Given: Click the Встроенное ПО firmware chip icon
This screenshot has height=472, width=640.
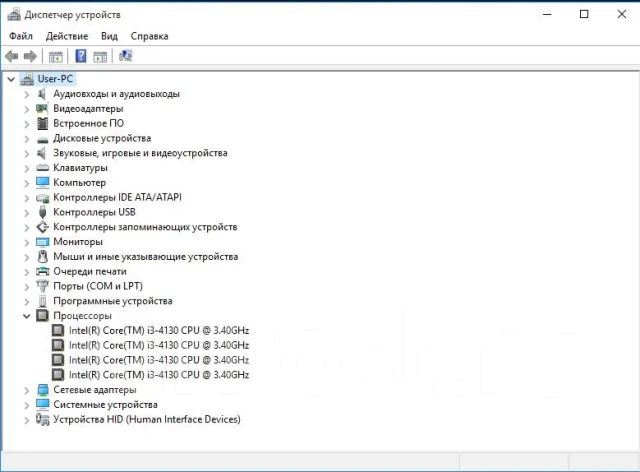Looking at the screenshot, I should [x=42, y=123].
